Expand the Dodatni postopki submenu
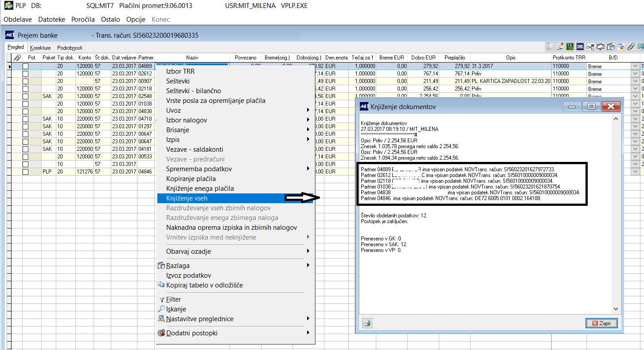Viewport: 644px width, 350px height. tap(236, 333)
